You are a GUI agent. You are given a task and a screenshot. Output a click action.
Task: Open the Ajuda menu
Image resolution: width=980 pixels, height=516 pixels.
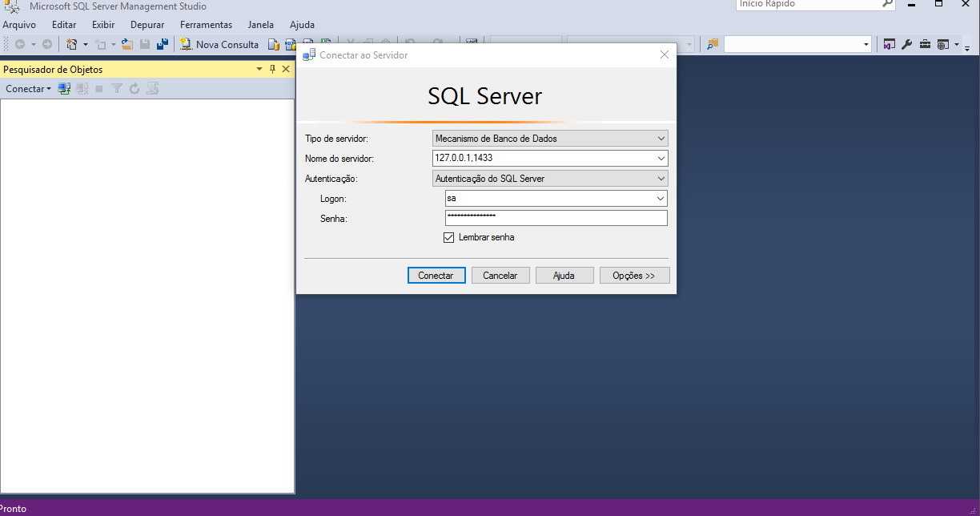(302, 25)
